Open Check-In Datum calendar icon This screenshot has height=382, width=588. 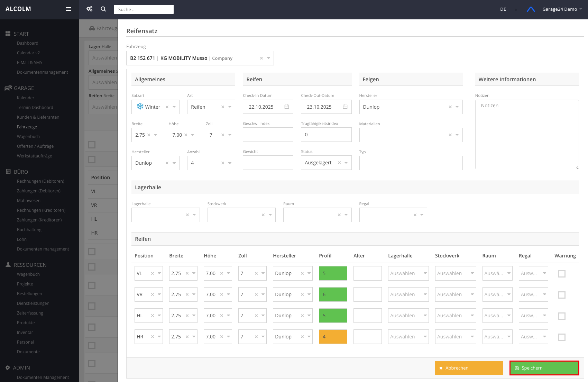(287, 107)
